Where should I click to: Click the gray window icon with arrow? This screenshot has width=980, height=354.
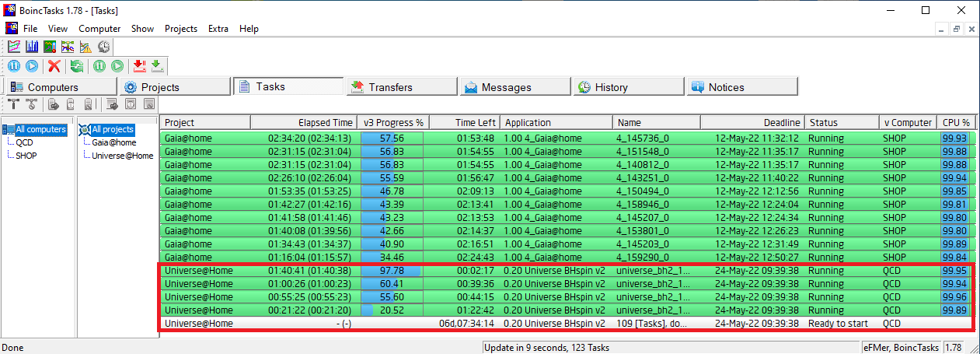pyautogui.click(x=112, y=104)
